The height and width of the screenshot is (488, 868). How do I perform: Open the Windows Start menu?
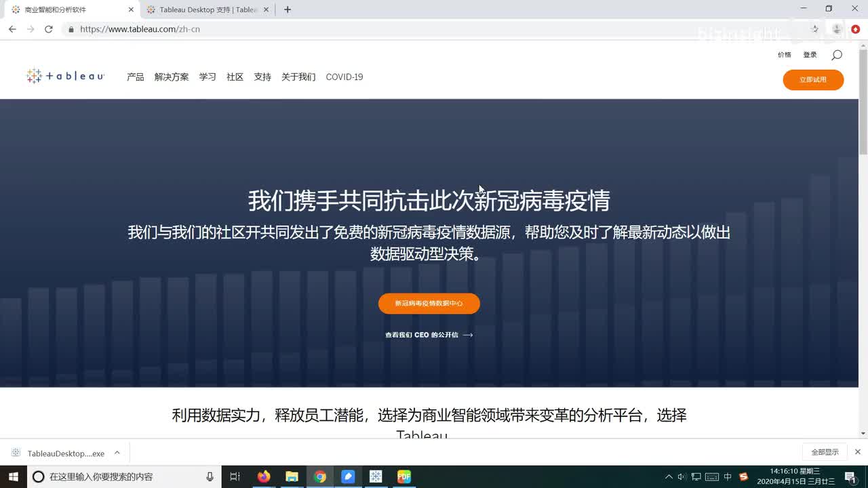pyautogui.click(x=14, y=476)
